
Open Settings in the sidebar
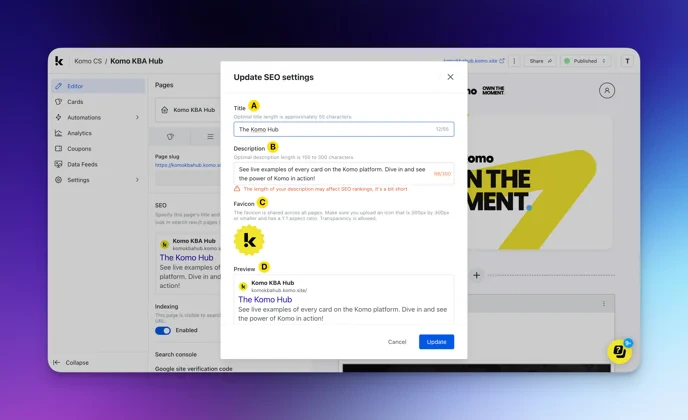click(98, 180)
